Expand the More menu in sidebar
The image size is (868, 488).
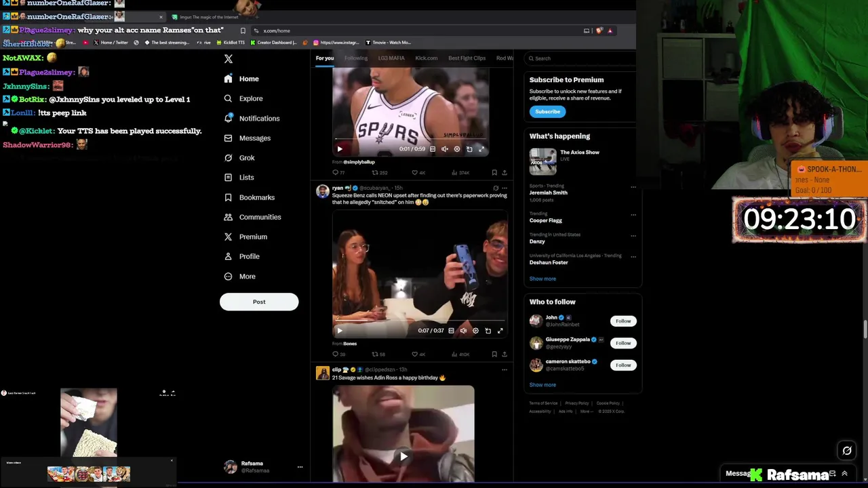click(239, 276)
